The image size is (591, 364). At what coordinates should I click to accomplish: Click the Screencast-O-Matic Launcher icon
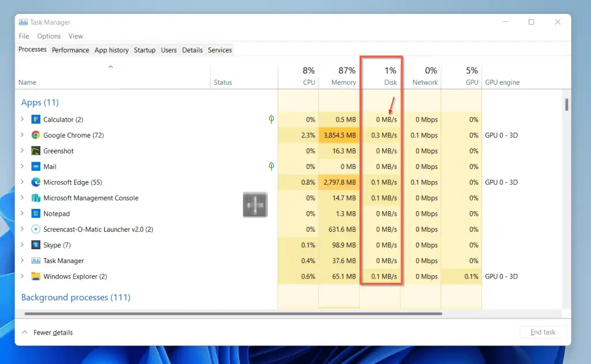click(35, 229)
